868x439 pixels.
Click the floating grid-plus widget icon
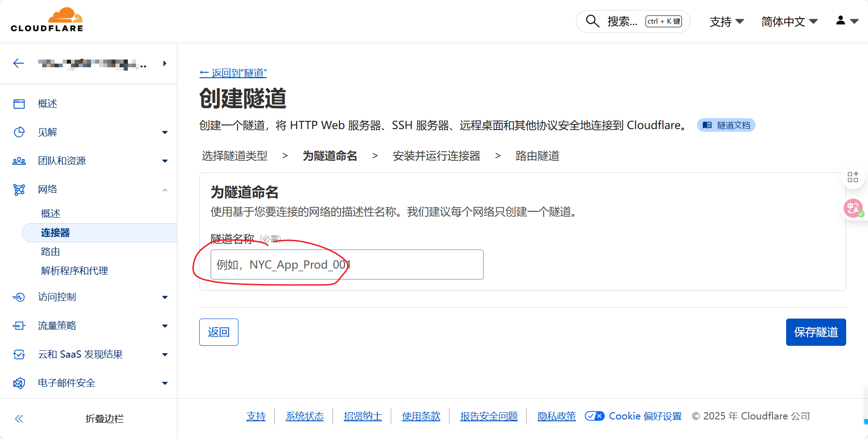pyautogui.click(x=853, y=177)
